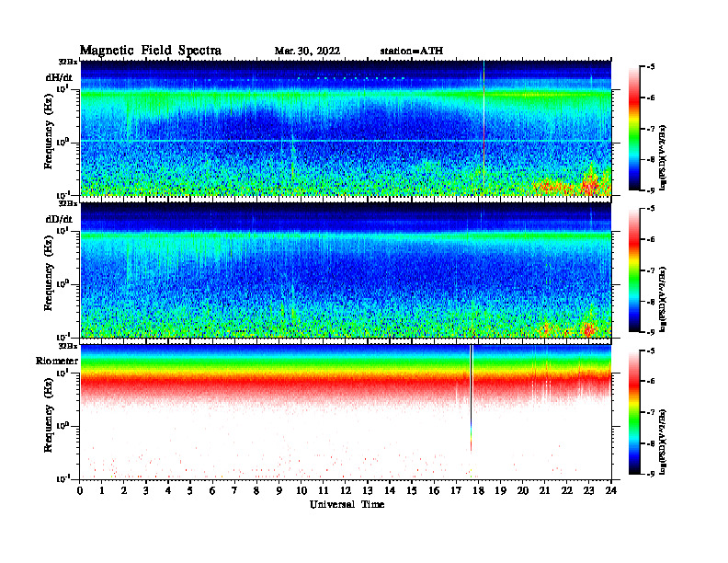Click the "3" tick on Universal Time axis
The width and height of the screenshot is (728, 563).
click(146, 491)
